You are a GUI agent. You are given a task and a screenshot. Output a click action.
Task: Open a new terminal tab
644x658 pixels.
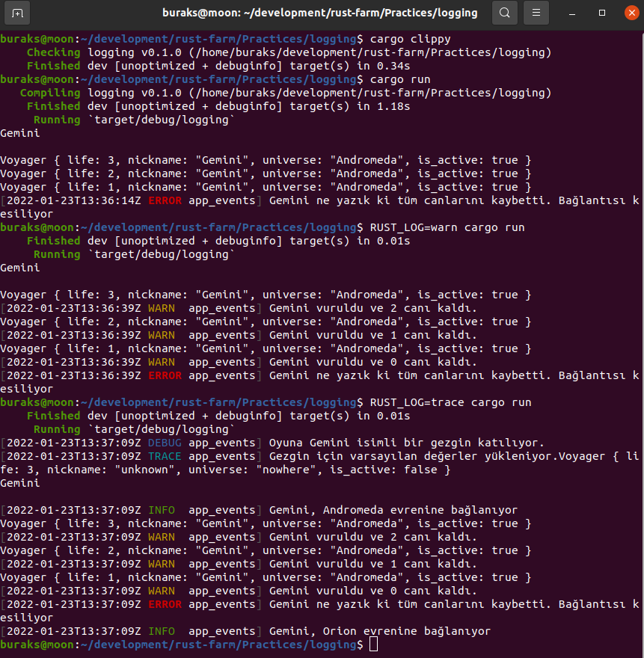[x=19, y=13]
